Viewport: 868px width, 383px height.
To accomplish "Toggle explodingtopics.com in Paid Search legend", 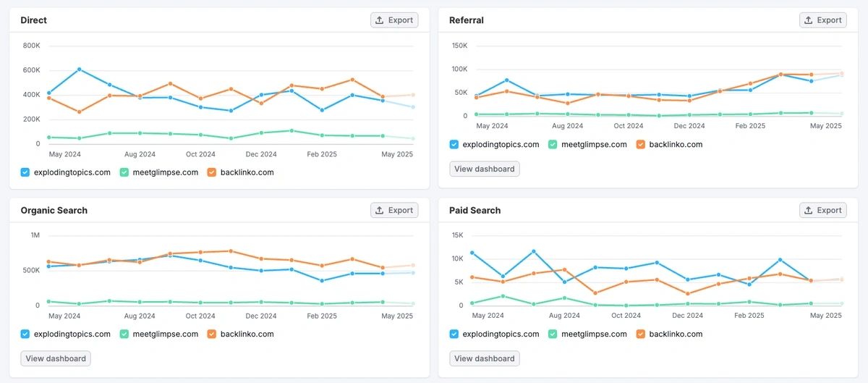I will pos(454,334).
